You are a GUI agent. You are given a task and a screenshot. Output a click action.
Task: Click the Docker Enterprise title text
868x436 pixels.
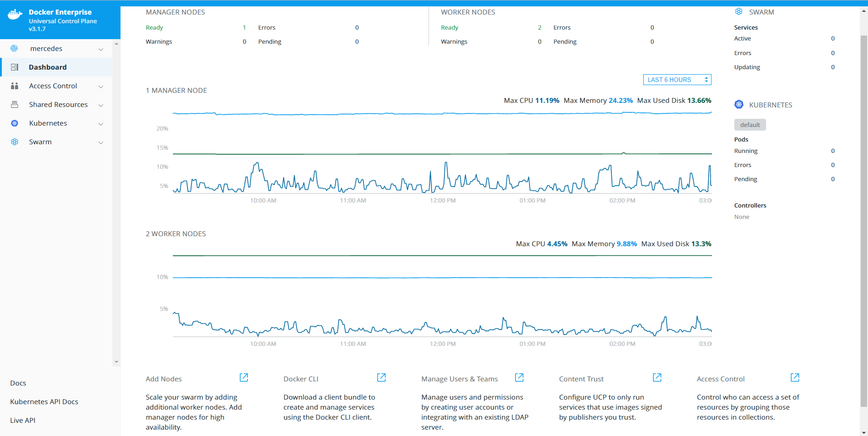click(60, 12)
